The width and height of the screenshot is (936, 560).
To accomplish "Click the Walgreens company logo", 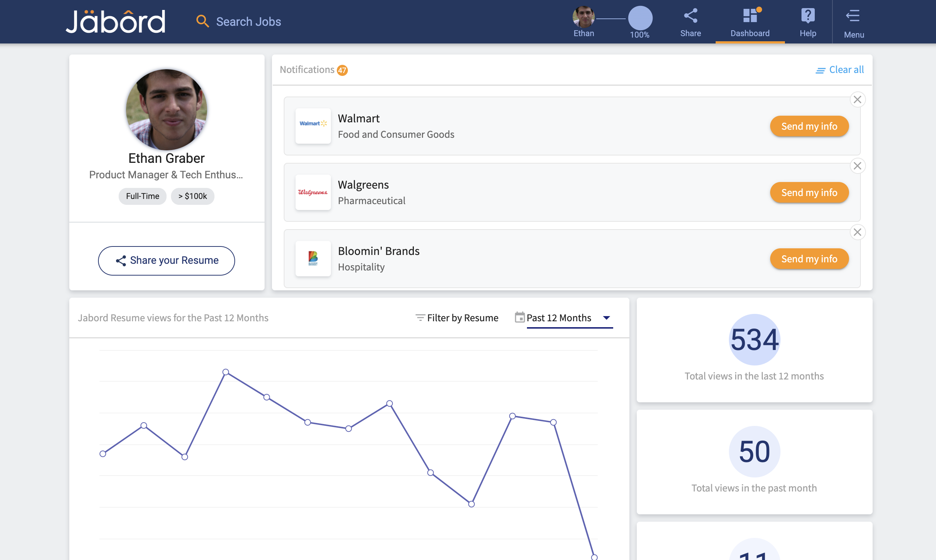I will [x=313, y=192].
